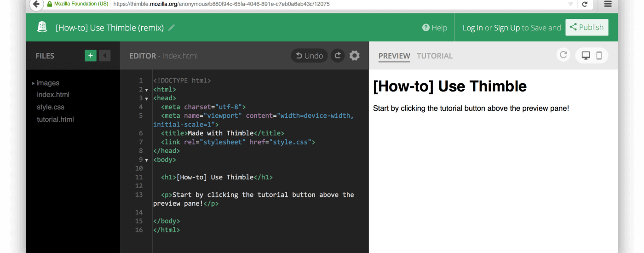Switch to mobile preview mode

click(599, 56)
